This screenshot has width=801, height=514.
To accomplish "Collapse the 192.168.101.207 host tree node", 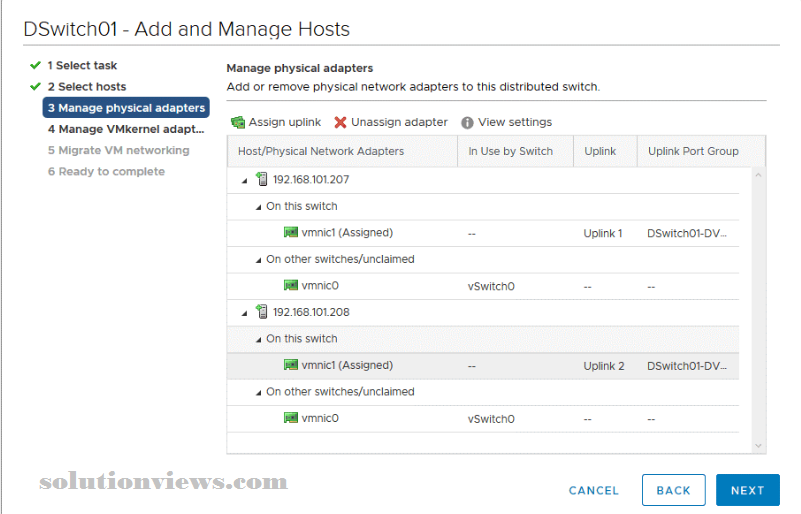I will (245, 180).
